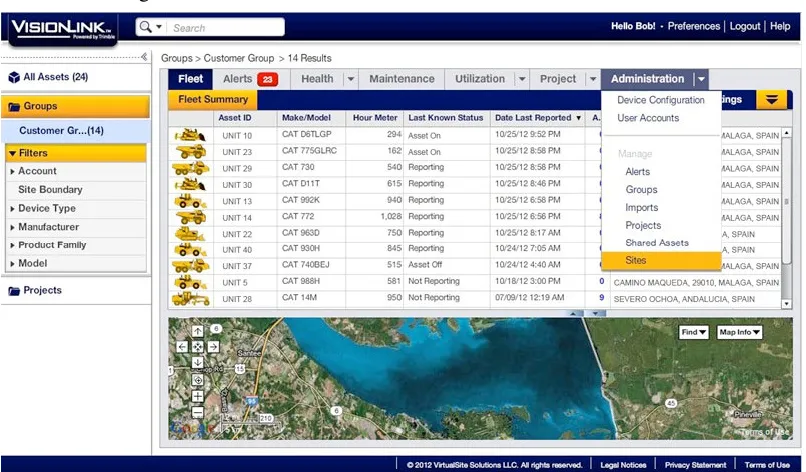Choose Device Configuration from the Administration menu

pos(661,100)
